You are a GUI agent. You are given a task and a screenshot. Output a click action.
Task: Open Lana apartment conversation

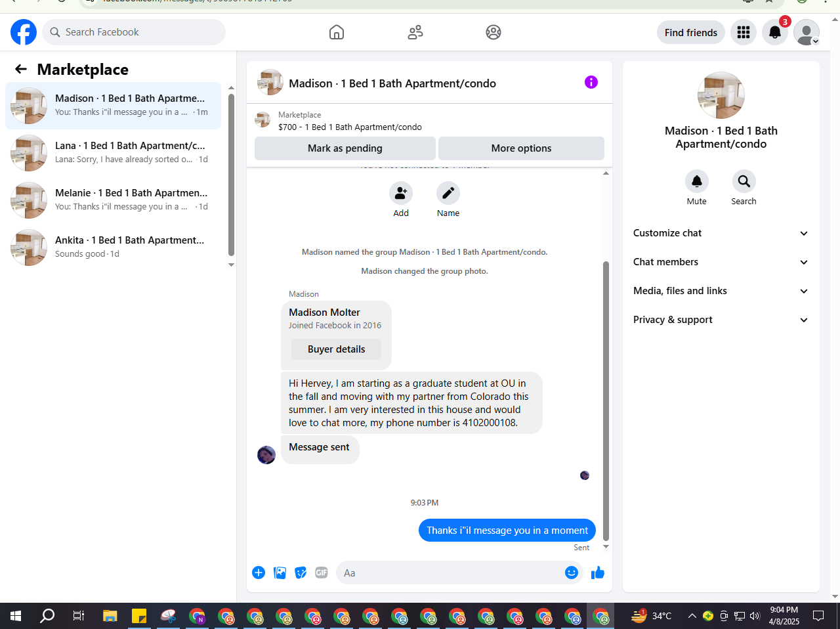(x=113, y=153)
